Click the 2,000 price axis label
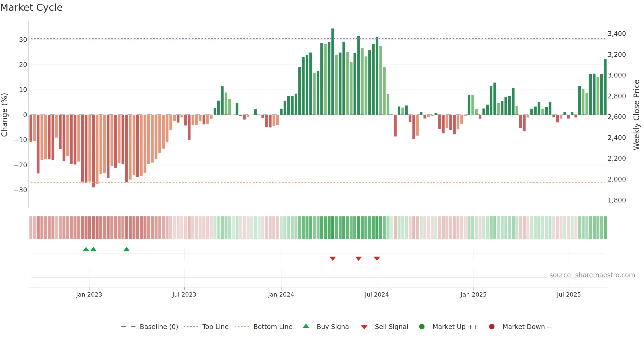Viewport: 644px width, 362px height. (x=617, y=179)
